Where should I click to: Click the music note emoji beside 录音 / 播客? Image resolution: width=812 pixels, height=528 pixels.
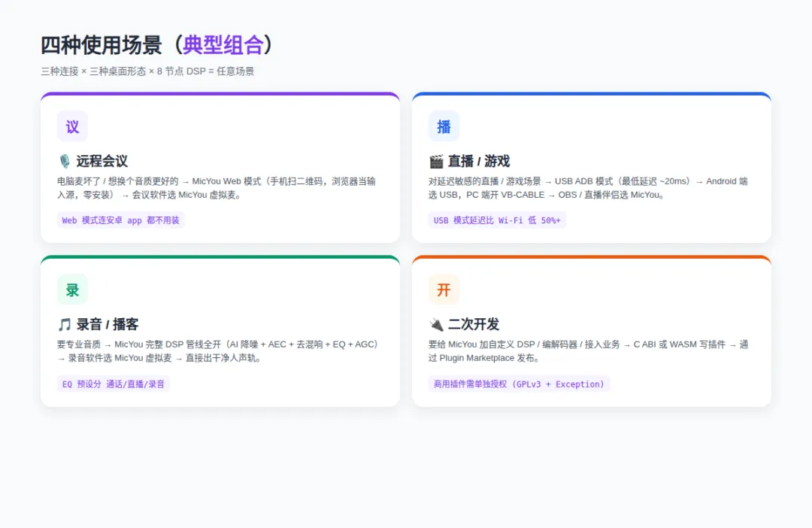pos(64,325)
